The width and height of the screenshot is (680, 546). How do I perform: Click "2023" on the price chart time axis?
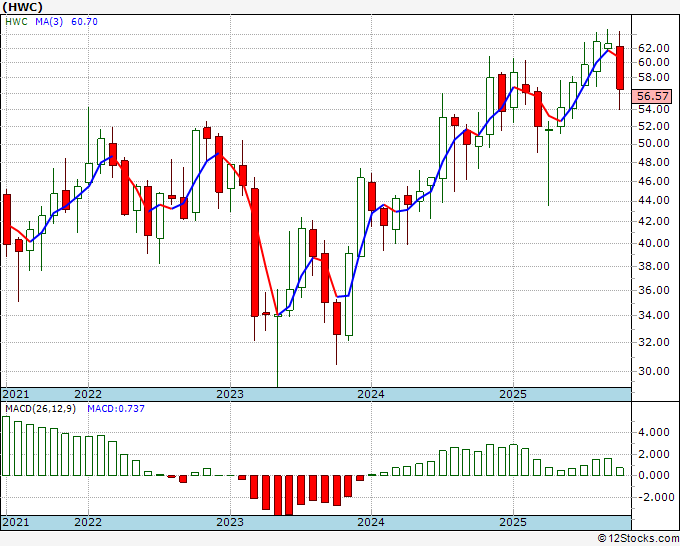click(230, 394)
